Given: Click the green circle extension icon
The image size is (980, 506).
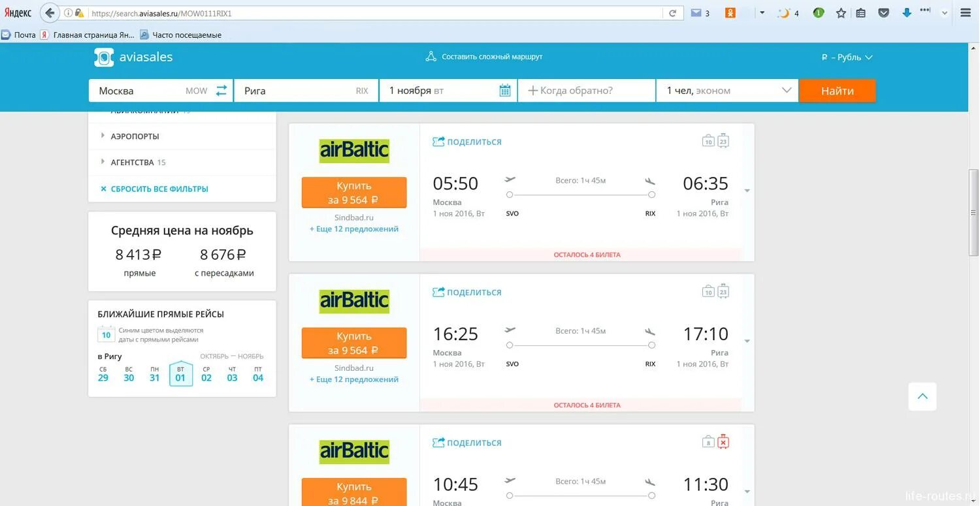Looking at the screenshot, I should point(818,13).
